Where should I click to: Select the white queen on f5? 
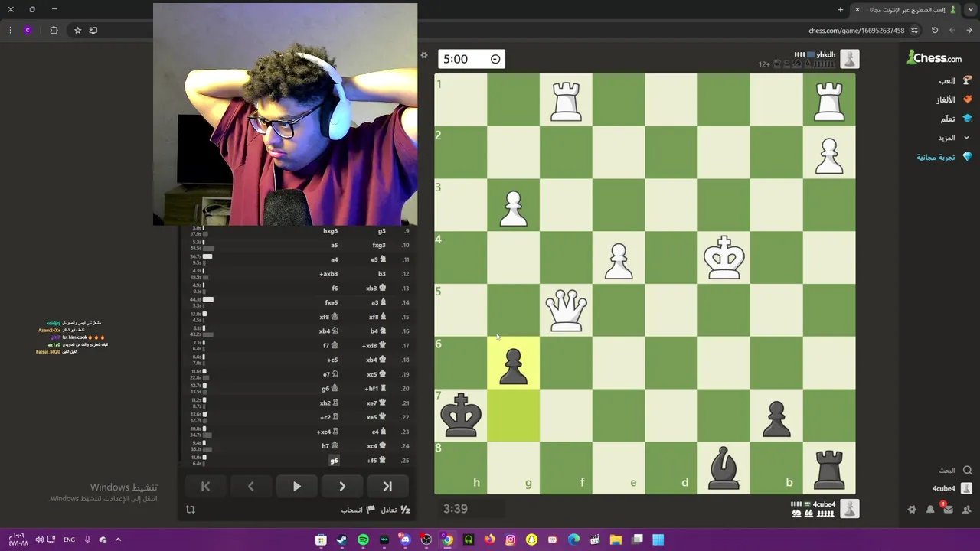pos(566,311)
